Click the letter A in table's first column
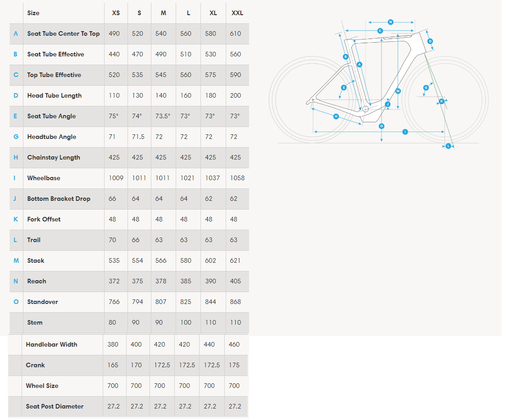The image size is (505, 420). pos(16,34)
